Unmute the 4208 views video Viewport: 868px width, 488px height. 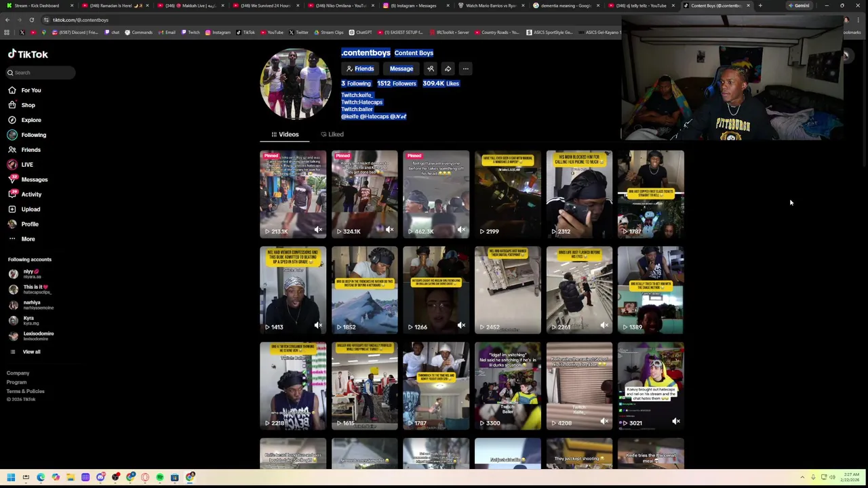pos(604,421)
